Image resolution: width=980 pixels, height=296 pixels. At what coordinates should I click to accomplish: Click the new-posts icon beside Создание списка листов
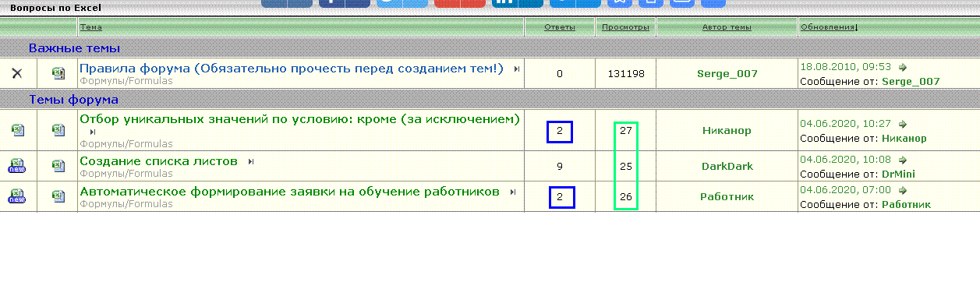pos(17,165)
